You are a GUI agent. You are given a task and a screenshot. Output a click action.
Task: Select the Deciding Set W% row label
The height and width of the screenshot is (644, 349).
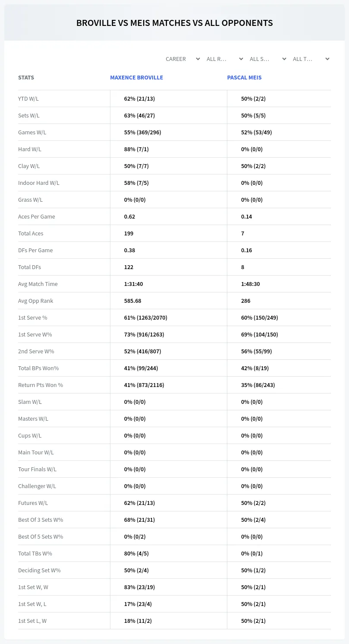click(x=39, y=570)
